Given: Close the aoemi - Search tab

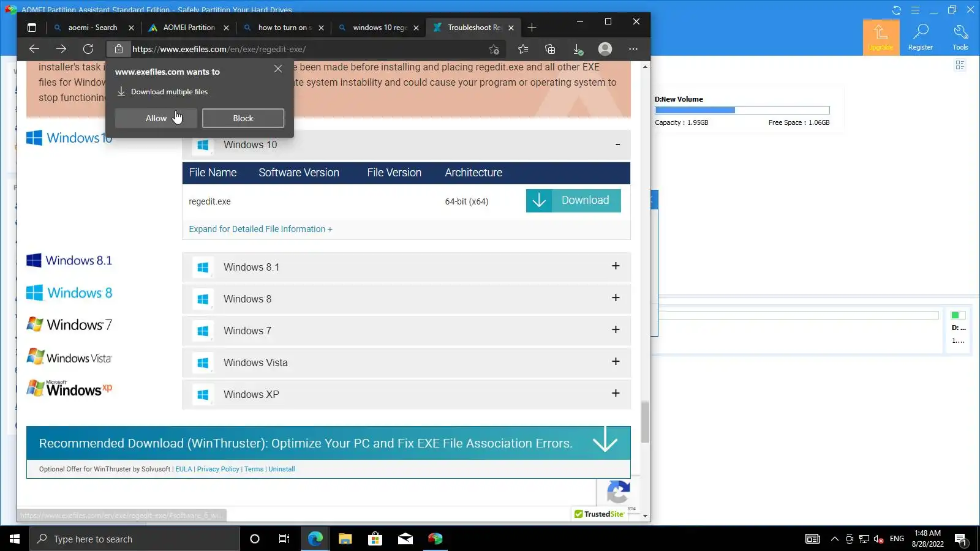Looking at the screenshot, I should [x=131, y=28].
